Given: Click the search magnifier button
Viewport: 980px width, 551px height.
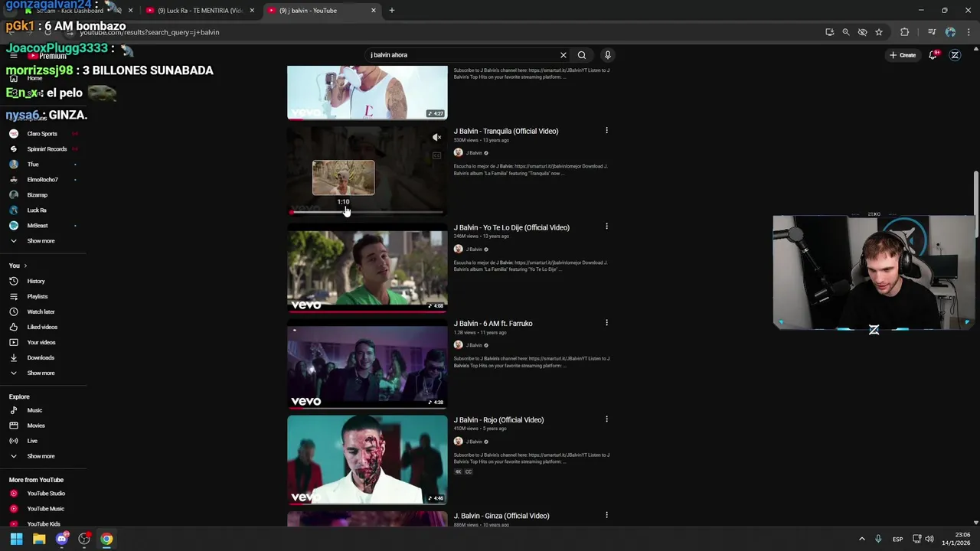Looking at the screenshot, I should pyautogui.click(x=582, y=55).
